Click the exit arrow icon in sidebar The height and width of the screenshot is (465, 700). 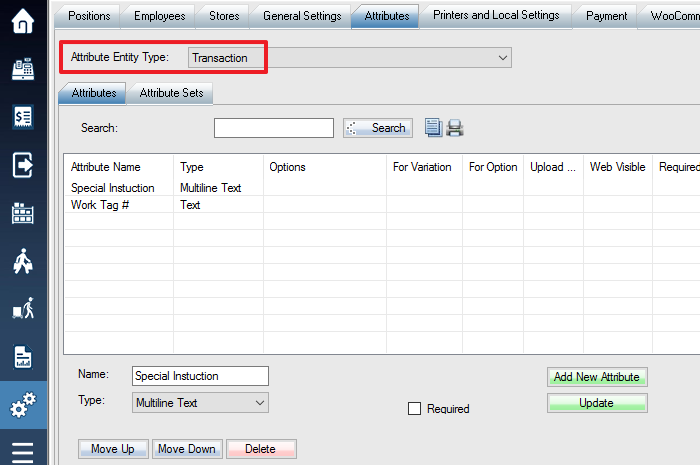tap(23, 165)
